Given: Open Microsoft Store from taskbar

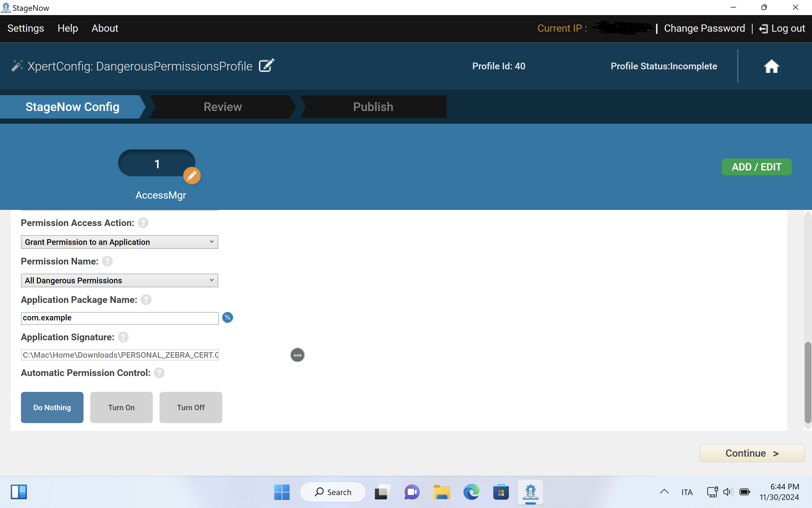Looking at the screenshot, I should 501,492.
